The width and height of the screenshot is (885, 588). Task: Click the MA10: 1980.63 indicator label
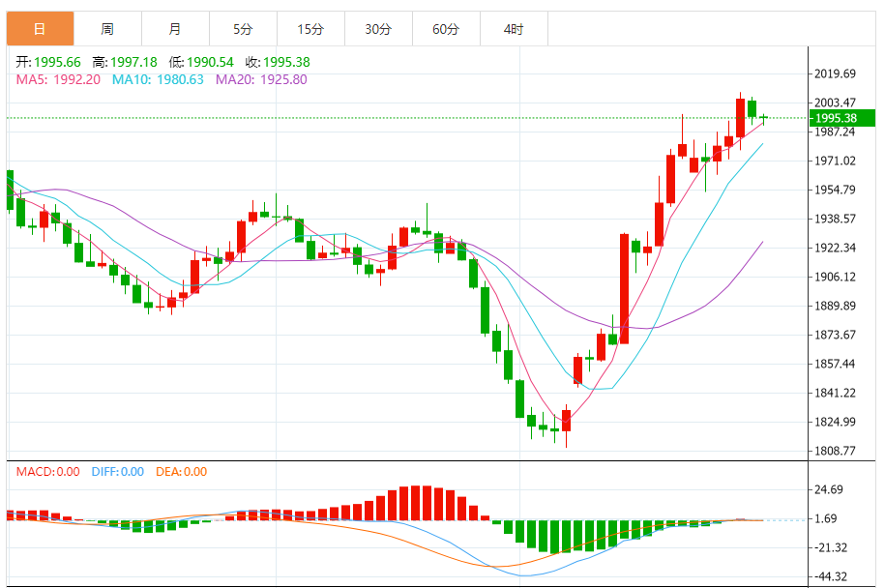click(158, 79)
